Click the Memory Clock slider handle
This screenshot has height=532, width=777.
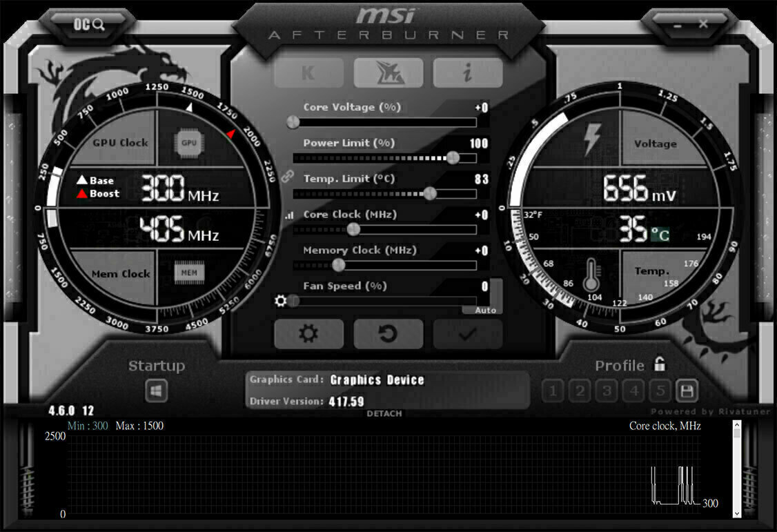pyautogui.click(x=338, y=265)
